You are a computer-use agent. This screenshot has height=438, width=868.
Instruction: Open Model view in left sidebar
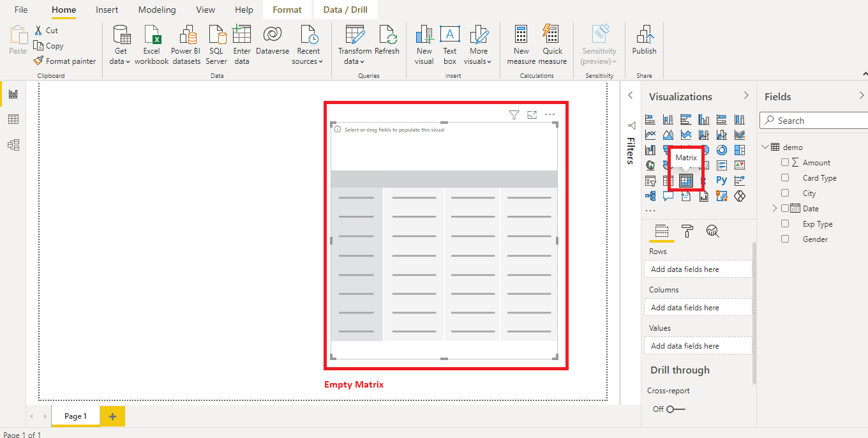pos(13,145)
